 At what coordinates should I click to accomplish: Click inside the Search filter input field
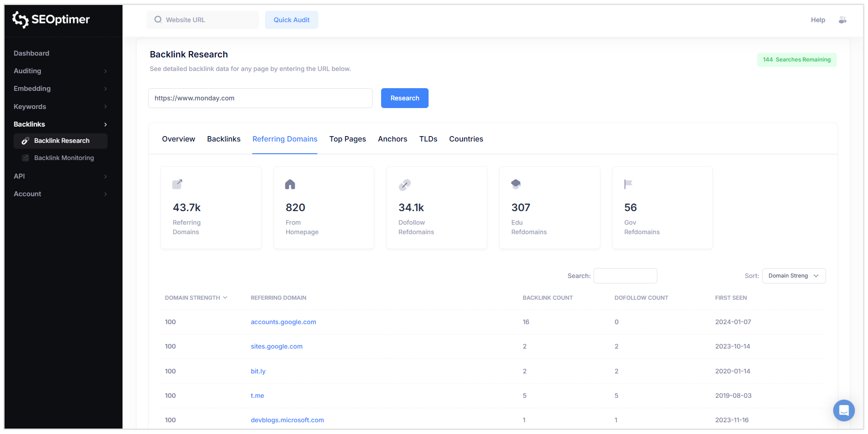coord(625,276)
